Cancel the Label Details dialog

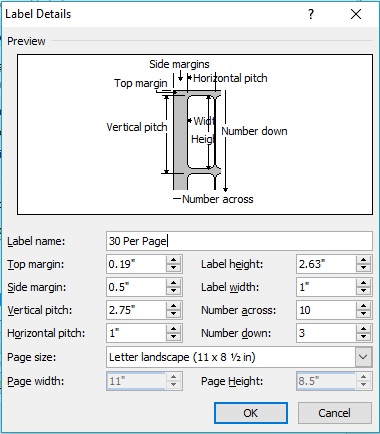(x=335, y=413)
